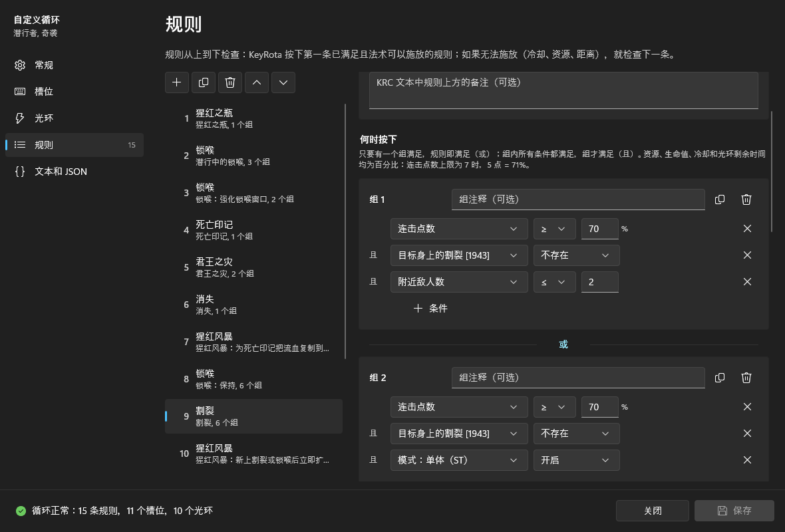The image size is (785, 532).
Task: Copy group 组 1
Action: click(x=719, y=199)
